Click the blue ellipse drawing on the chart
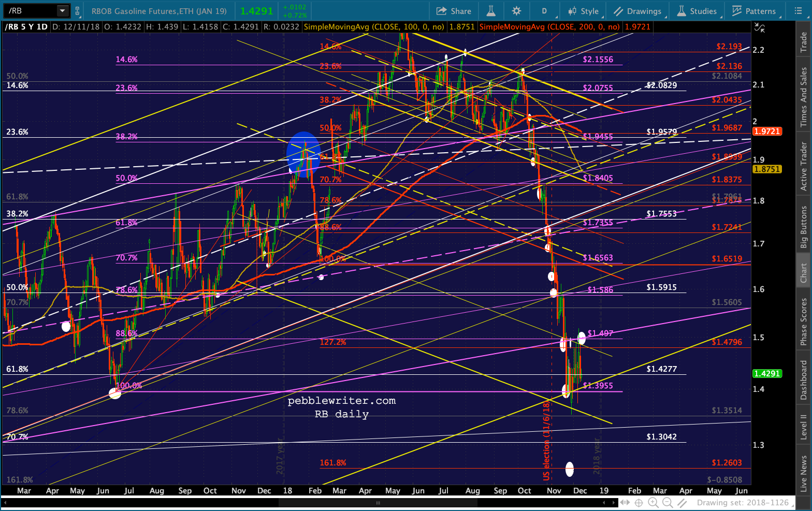The image size is (812, 511). click(x=303, y=155)
